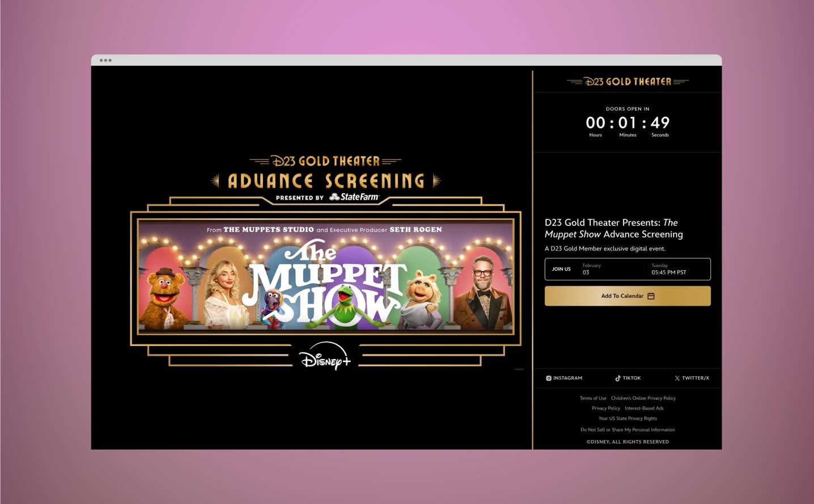Click the Muppet Show title logo
814x504 pixels.
pyautogui.click(x=325, y=281)
